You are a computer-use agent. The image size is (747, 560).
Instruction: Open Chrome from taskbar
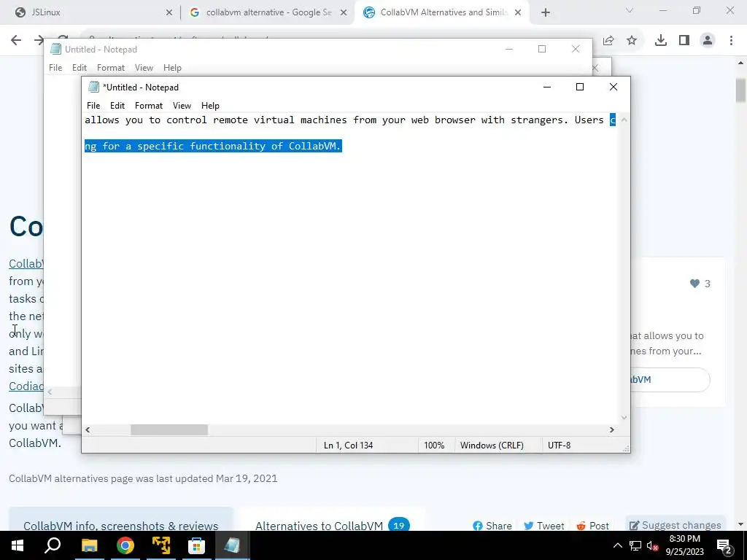[x=125, y=545]
